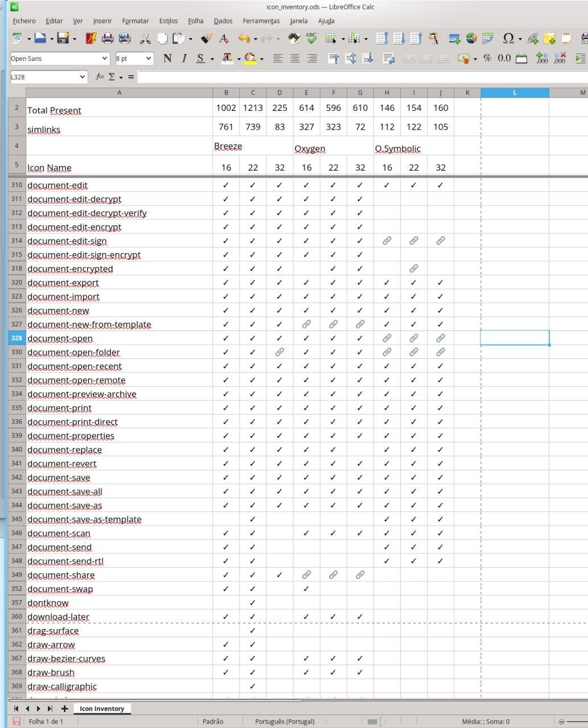The width and height of the screenshot is (588, 728).
Task: Expand the Undo history arrow
Action: [255, 39]
